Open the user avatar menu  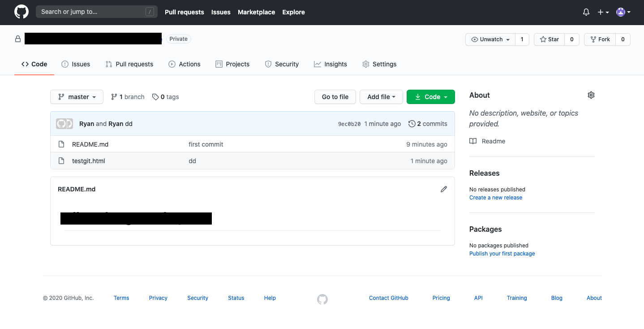click(623, 13)
